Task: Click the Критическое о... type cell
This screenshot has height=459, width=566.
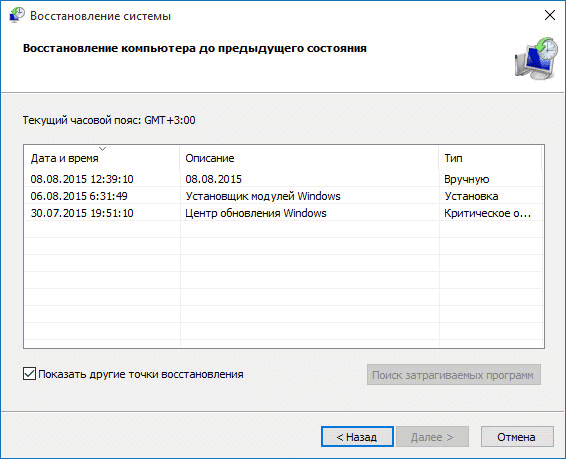Action: point(487,213)
